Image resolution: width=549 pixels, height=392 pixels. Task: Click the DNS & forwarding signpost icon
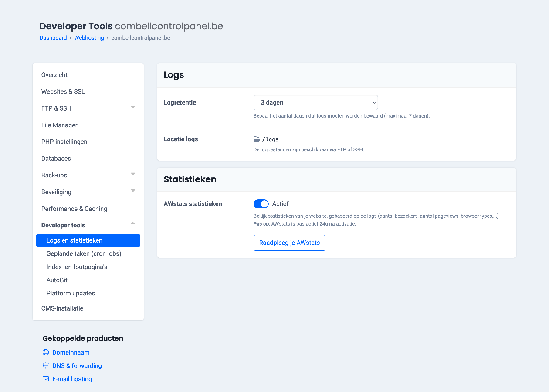[46, 366]
